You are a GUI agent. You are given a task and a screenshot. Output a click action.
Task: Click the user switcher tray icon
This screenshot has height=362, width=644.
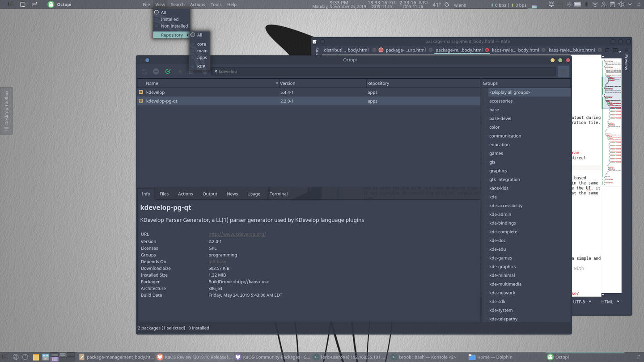pos(604,4)
